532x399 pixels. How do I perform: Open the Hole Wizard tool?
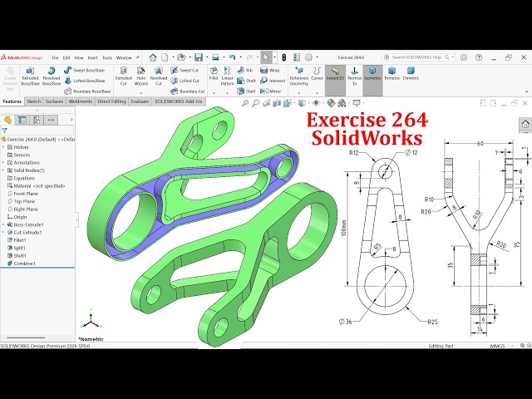[x=140, y=76]
